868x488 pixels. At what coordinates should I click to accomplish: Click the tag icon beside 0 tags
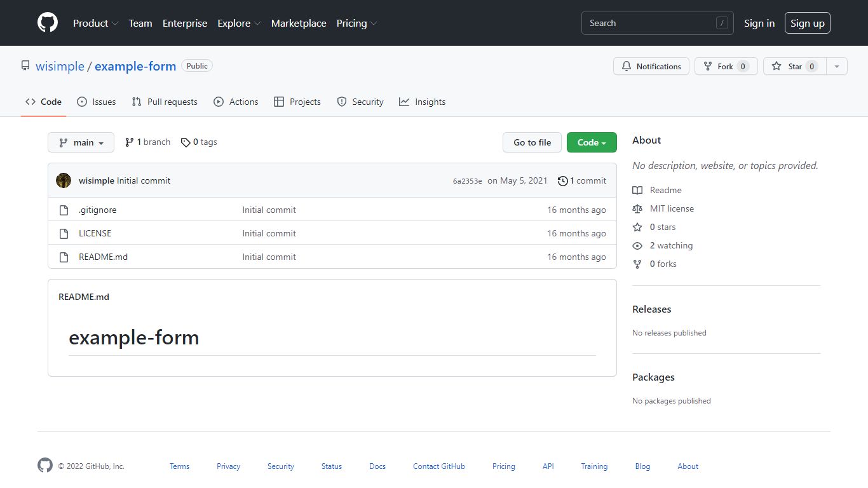(x=186, y=142)
